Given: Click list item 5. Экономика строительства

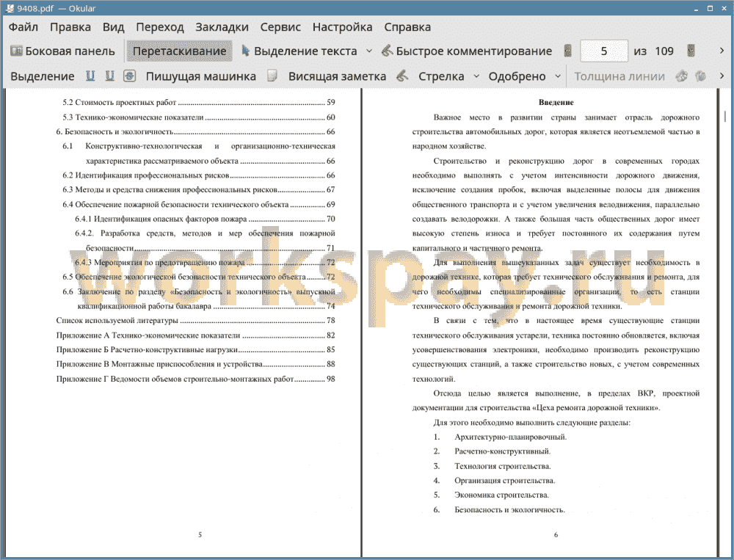Looking at the screenshot, I should click(491, 495).
